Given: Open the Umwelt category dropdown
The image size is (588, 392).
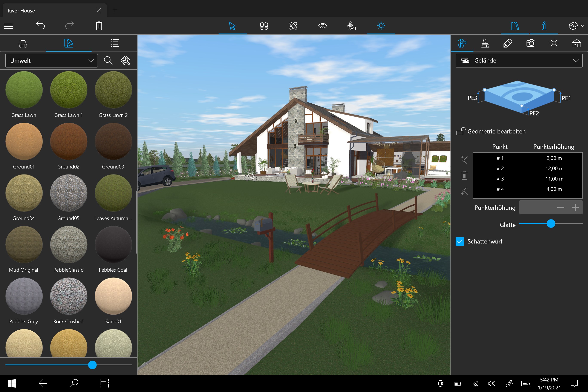Looking at the screenshot, I should 52,61.
